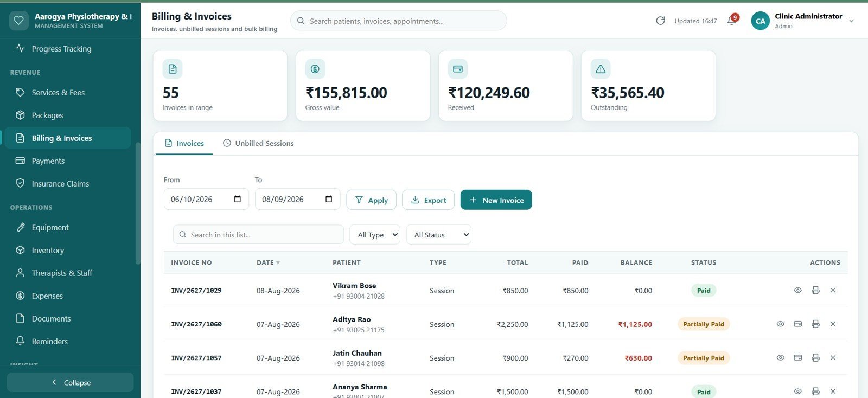This screenshot has height=398, width=868.
Task: Focus the Search in this list field
Action: (258, 235)
